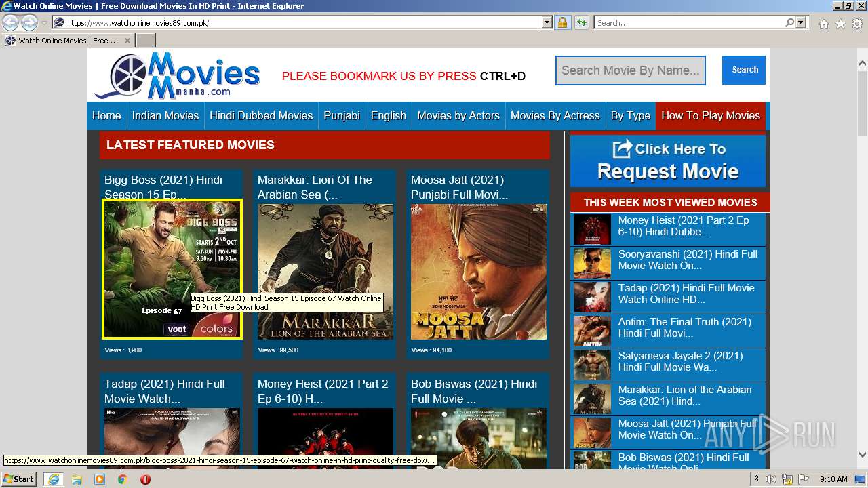This screenshot has height=488, width=868.
Task: Click Bigg Boss (2021) Hindi Season 15 title
Action: [x=163, y=187]
